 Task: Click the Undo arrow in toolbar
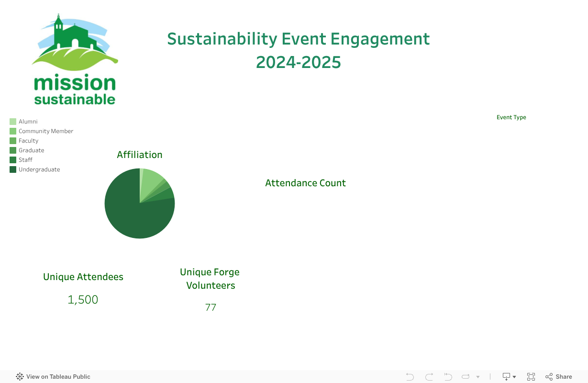(x=410, y=377)
